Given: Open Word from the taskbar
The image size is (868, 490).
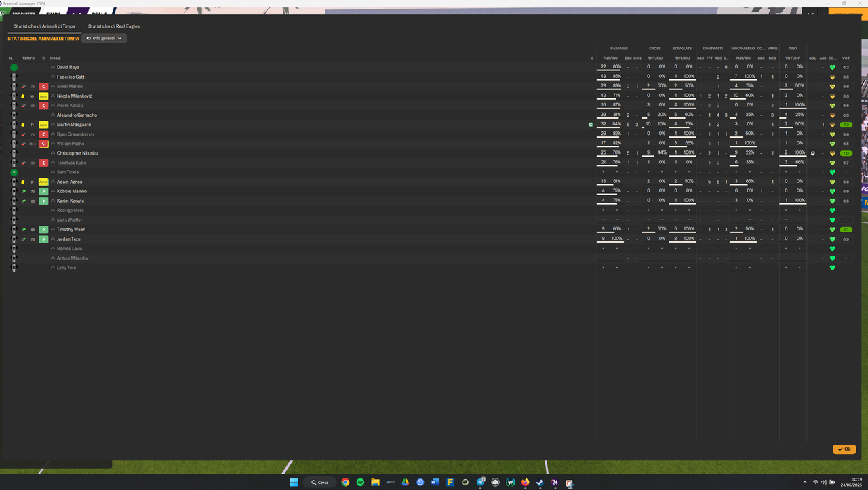Looking at the screenshot, I should [435, 483].
